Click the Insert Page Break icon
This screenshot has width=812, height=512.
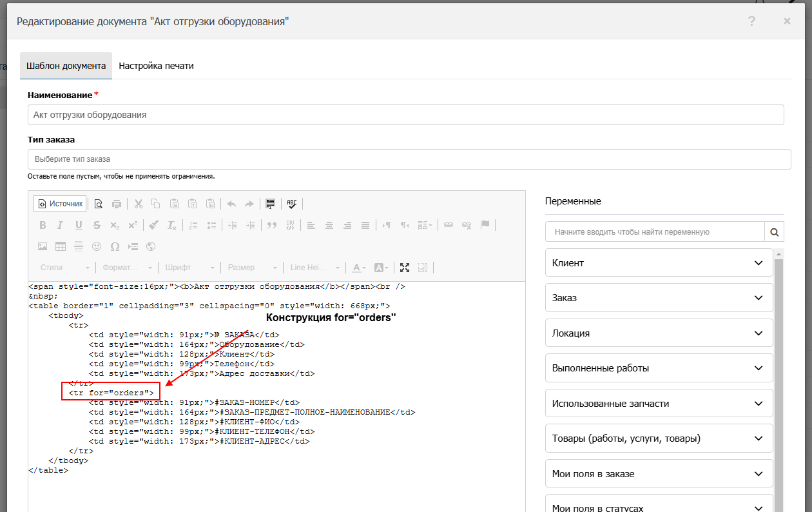tap(133, 246)
